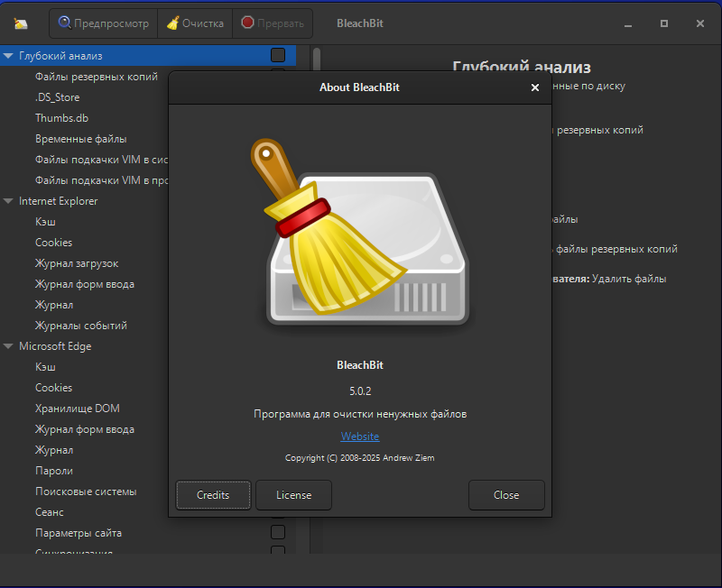Click the BleachBit broom logo image

[x=359, y=234]
